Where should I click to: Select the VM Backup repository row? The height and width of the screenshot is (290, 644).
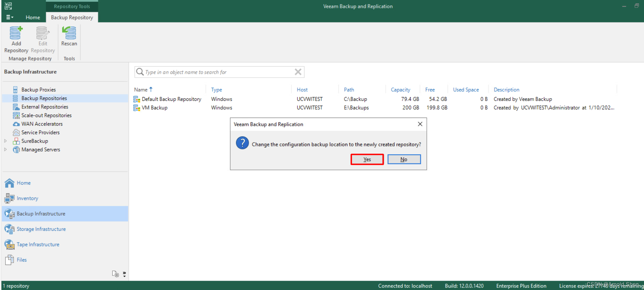click(x=374, y=108)
